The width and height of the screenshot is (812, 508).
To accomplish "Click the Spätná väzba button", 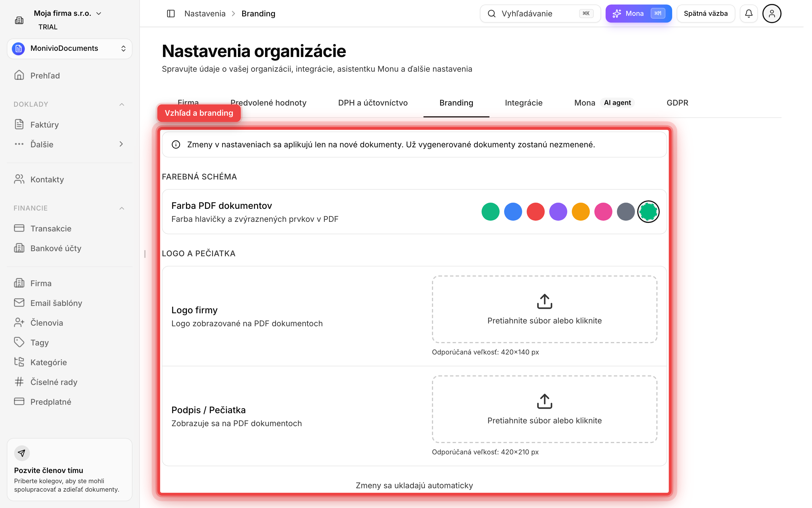I will [x=706, y=14].
